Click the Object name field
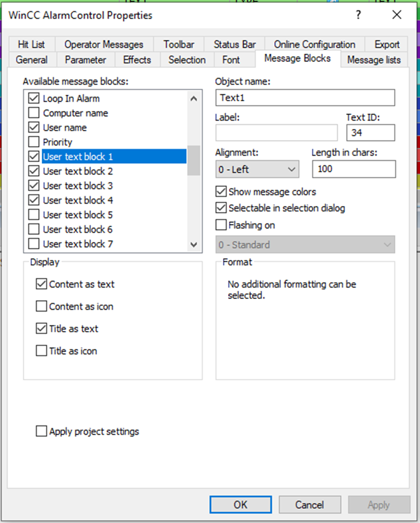This screenshot has height=523, width=420. click(x=305, y=97)
